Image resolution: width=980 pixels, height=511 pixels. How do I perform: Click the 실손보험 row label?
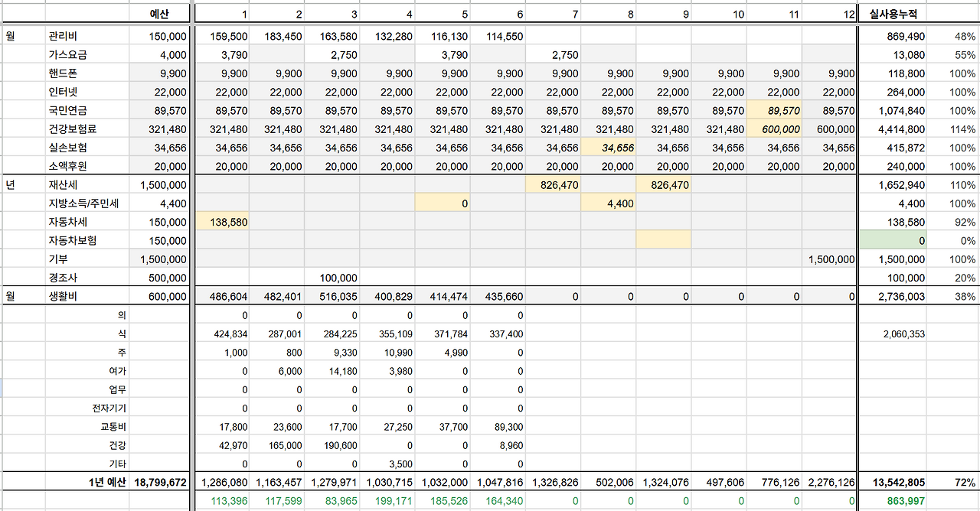66,148
